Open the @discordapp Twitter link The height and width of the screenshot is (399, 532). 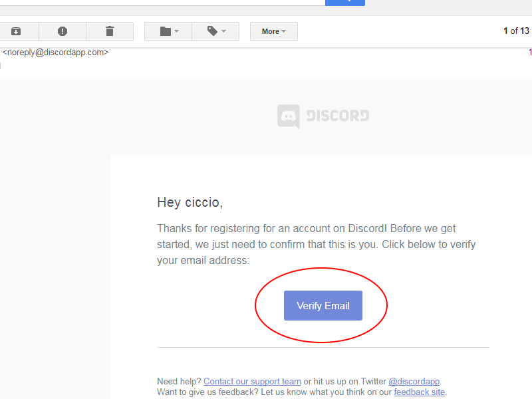tap(414, 381)
